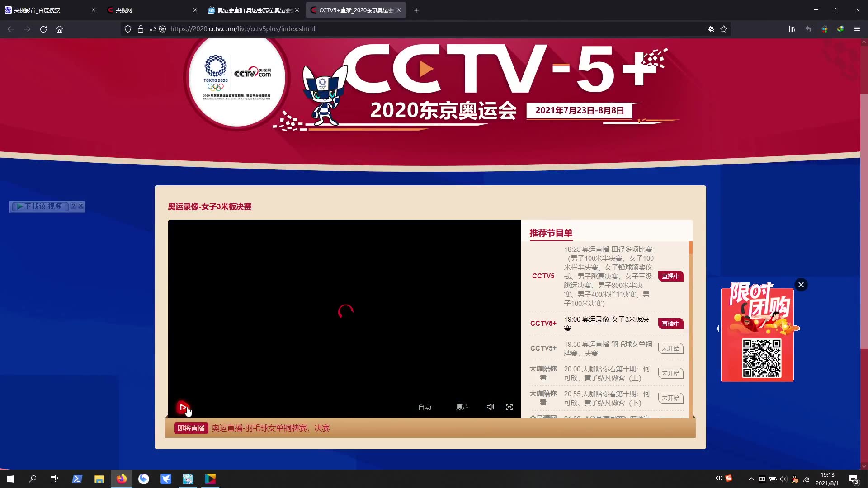The image size is (868, 488).
Task: Close the 限时团购 floating ad
Action: (801, 285)
